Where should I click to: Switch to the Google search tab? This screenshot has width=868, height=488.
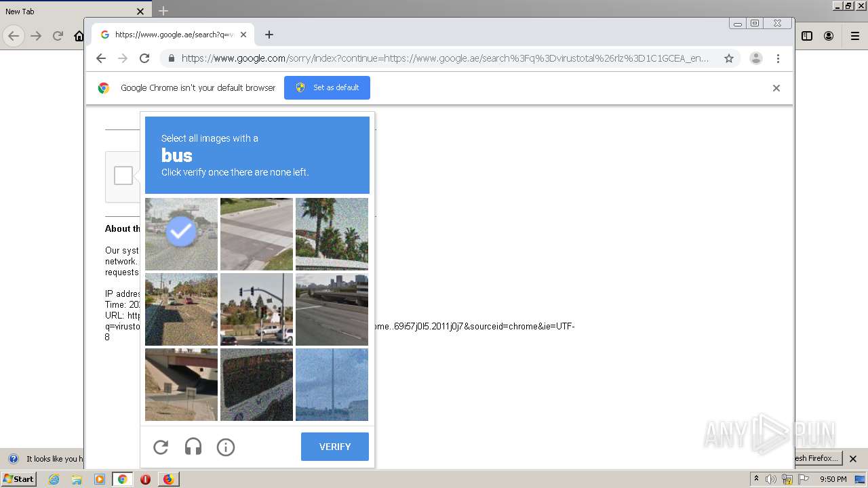[x=173, y=35]
